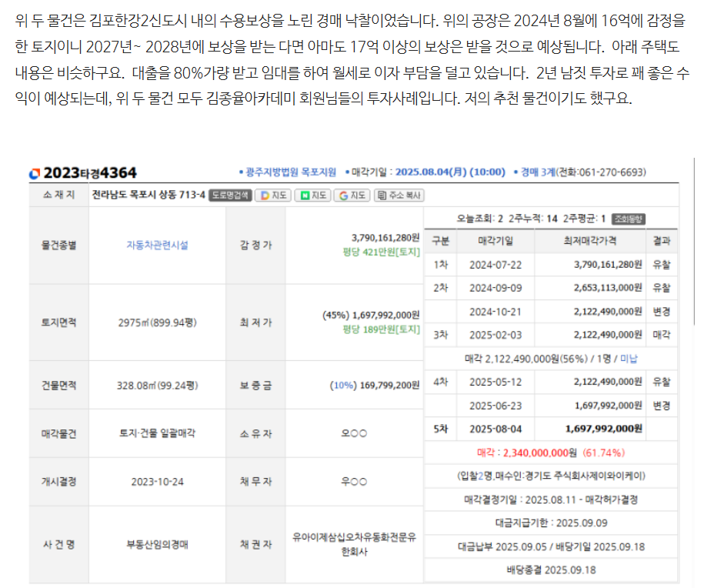Select the case number 2023타경4364 heading
Viewport: 704px width, 588px height.
[93, 172]
